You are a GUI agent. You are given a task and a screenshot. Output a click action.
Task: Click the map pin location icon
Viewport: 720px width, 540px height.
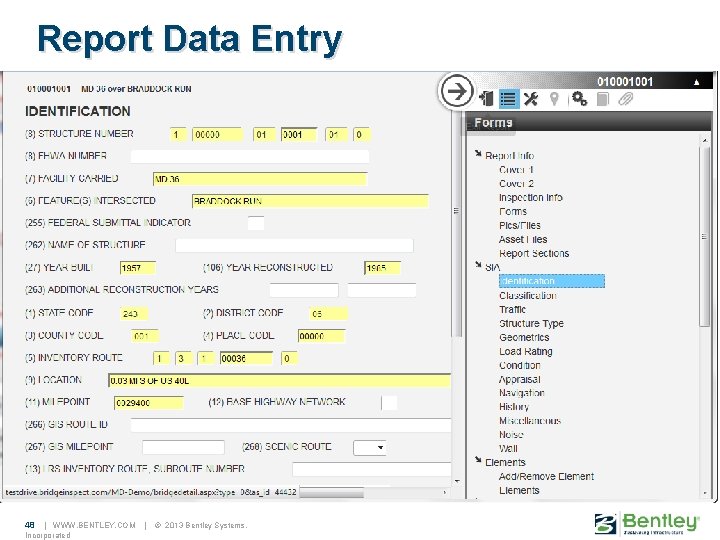point(554,99)
